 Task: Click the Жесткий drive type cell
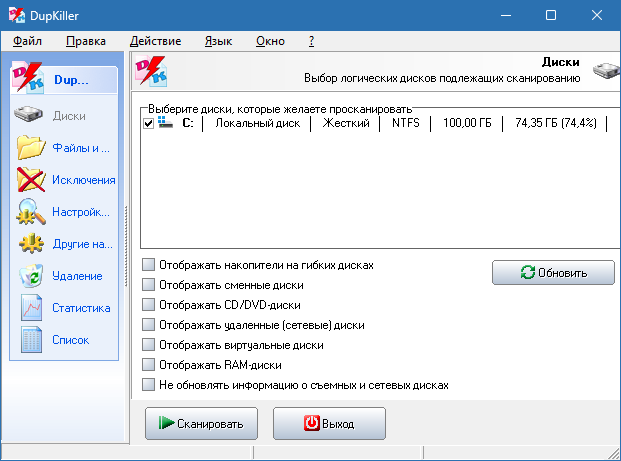[x=346, y=123]
